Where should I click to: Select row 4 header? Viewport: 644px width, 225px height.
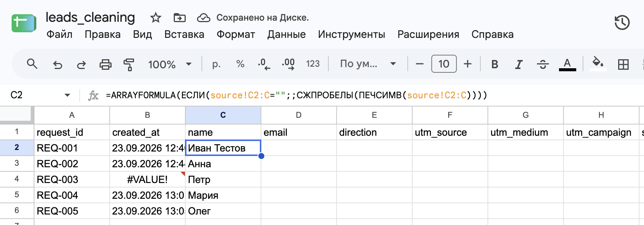pyautogui.click(x=17, y=179)
